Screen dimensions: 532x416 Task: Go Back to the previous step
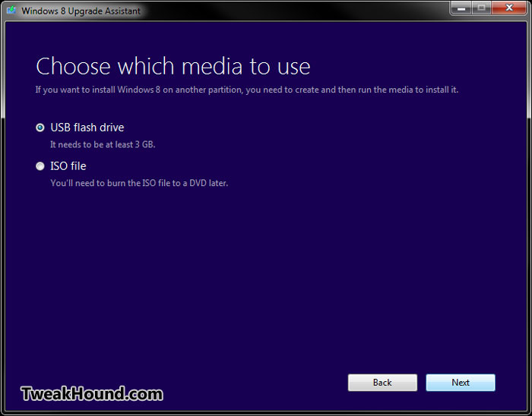click(x=382, y=383)
